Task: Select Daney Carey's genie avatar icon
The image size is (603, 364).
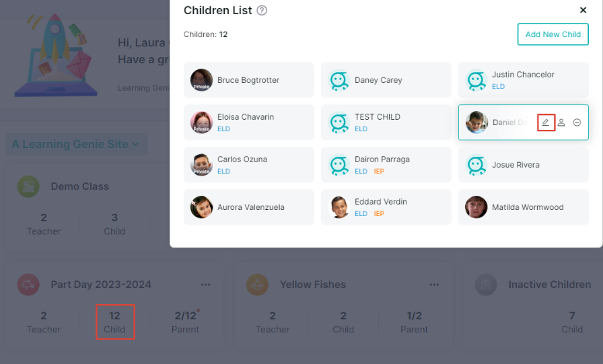Action: point(339,80)
